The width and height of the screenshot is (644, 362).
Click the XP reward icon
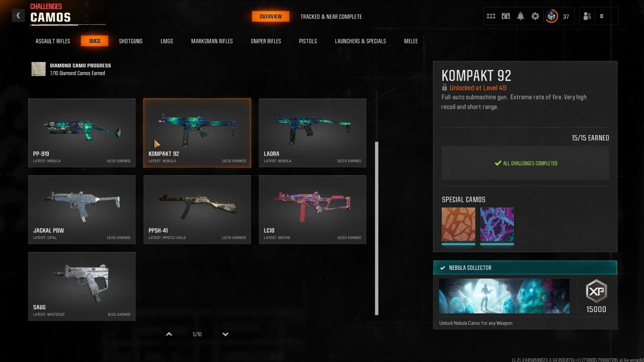point(596,291)
